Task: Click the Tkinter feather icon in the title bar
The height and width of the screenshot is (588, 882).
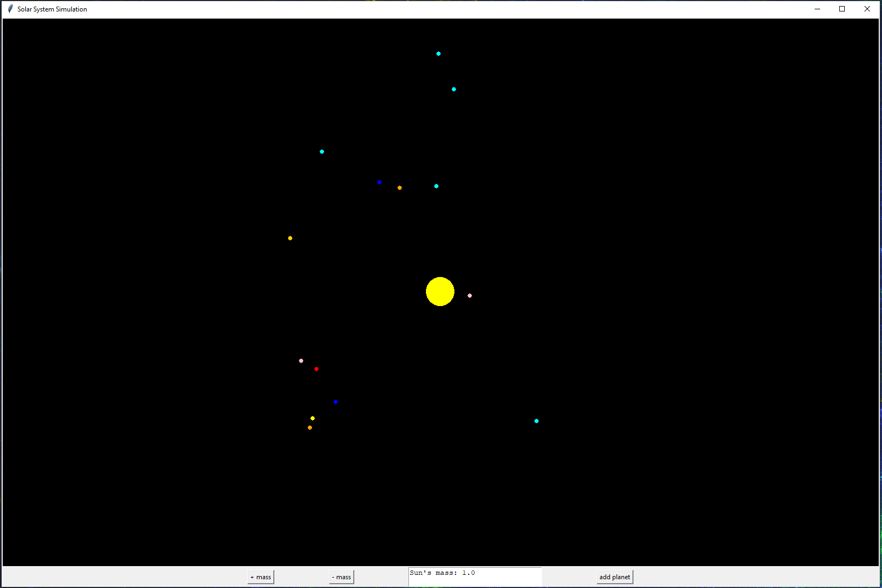Action: (x=9, y=9)
